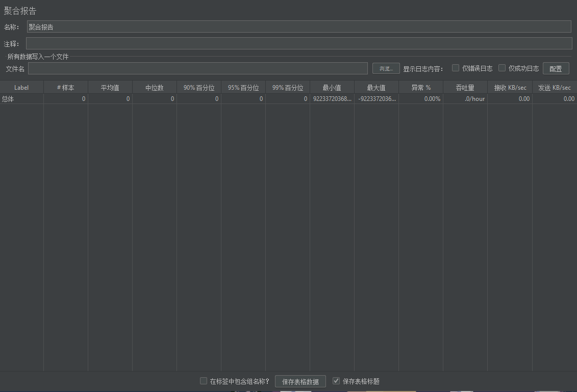Click the 注释 comment field
The image size is (577, 392).
click(x=299, y=43)
